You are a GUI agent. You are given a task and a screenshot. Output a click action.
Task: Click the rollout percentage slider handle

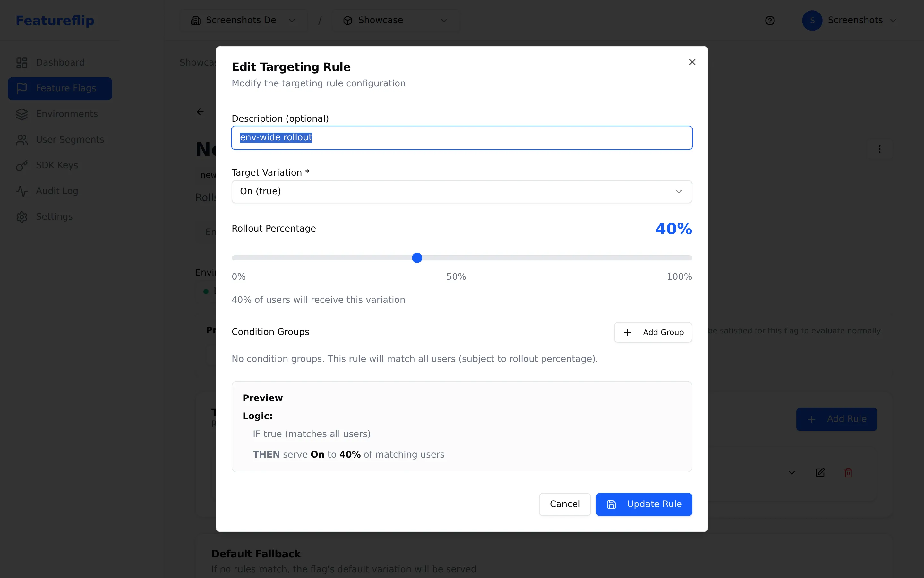(417, 258)
